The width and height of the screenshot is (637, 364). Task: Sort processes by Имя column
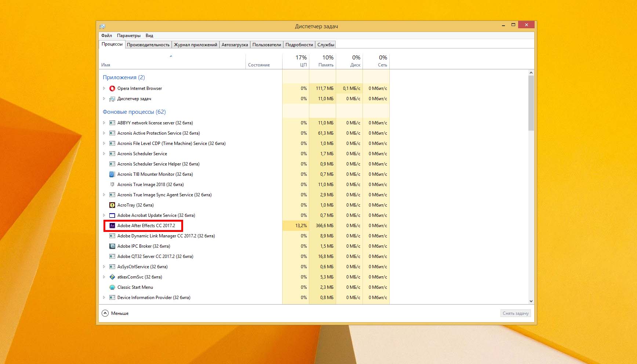(172, 61)
